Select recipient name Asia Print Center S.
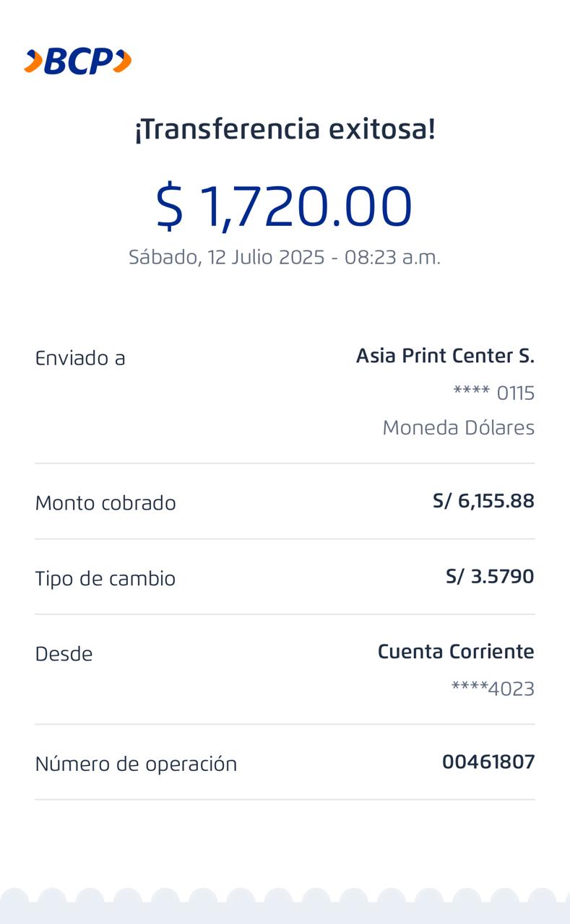Image resolution: width=570 pixels, height=924 pixels. pyautogui.click(x=445, y=356)
